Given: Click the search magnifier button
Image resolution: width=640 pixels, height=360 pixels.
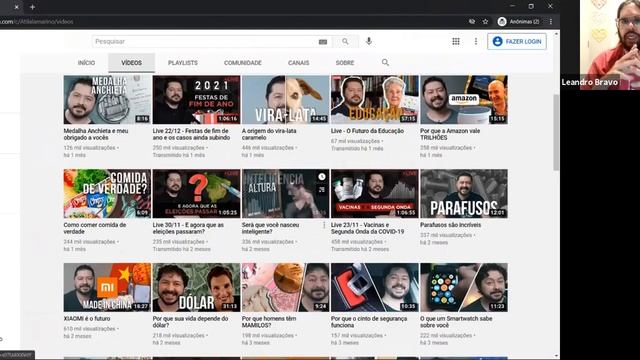Looking at the screenshot, I should click(x=345, y=42).
